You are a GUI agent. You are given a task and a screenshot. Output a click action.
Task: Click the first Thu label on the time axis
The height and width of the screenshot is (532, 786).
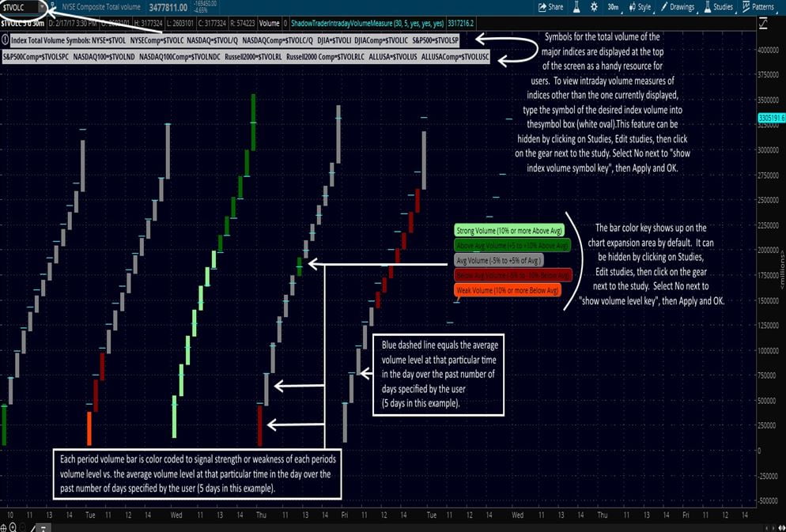click(261, 515)
